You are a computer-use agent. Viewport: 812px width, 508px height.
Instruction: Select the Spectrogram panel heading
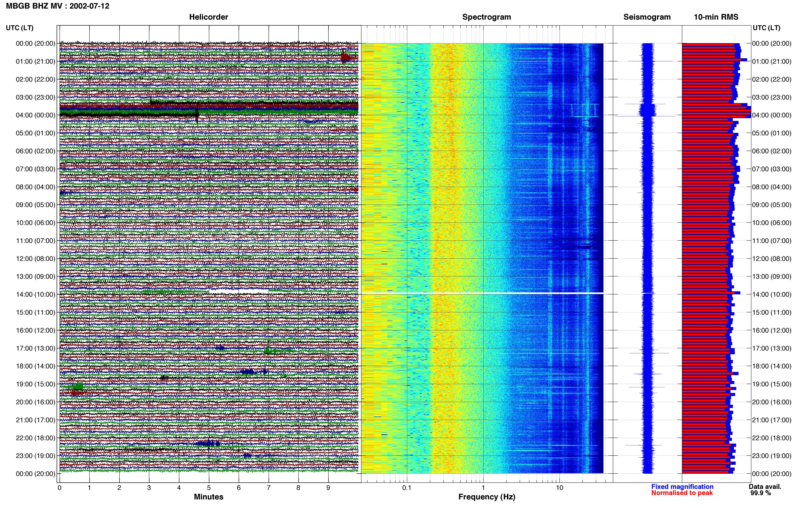click(487, 17)
